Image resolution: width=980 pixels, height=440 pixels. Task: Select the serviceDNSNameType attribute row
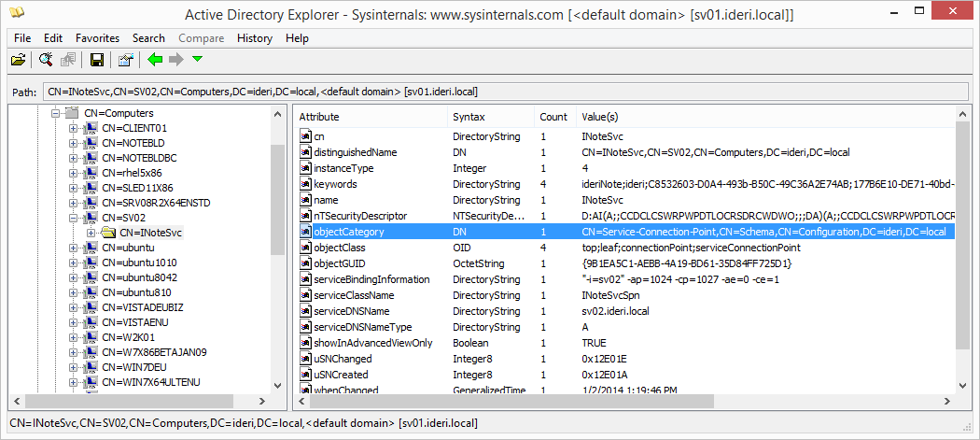[625, 327]
